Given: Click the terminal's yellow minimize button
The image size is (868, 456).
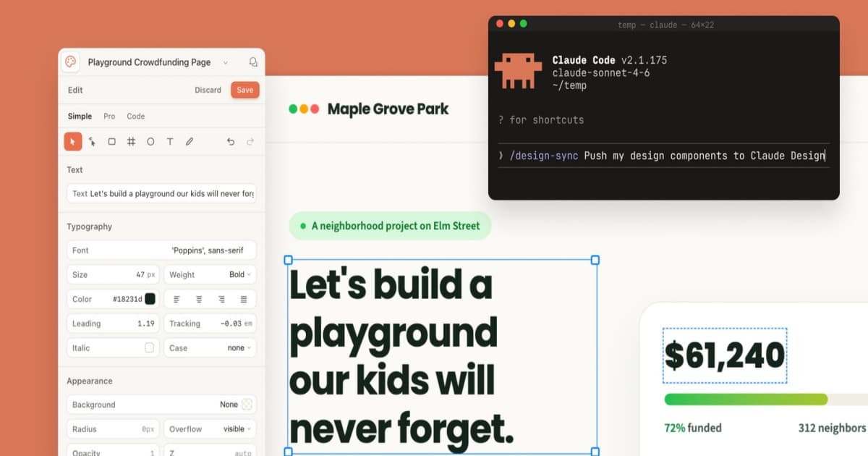Looking at the screenshot, I should point(511,24).
